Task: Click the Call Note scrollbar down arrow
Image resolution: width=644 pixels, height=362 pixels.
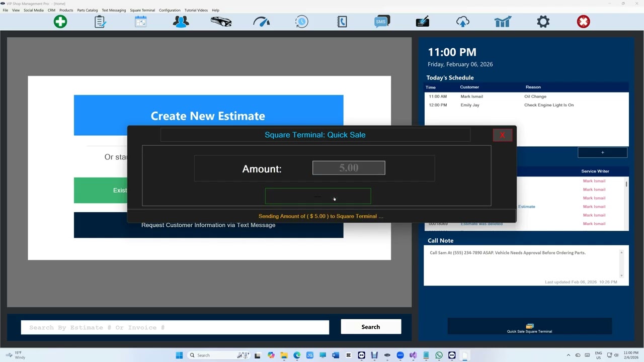Action: 621,275
